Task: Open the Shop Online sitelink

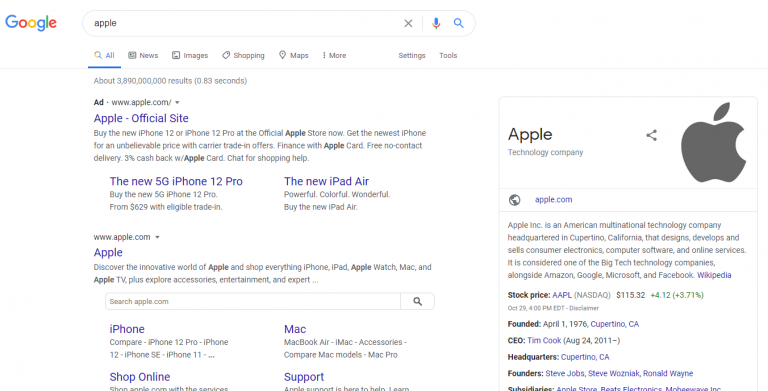Action: (140, 377)
